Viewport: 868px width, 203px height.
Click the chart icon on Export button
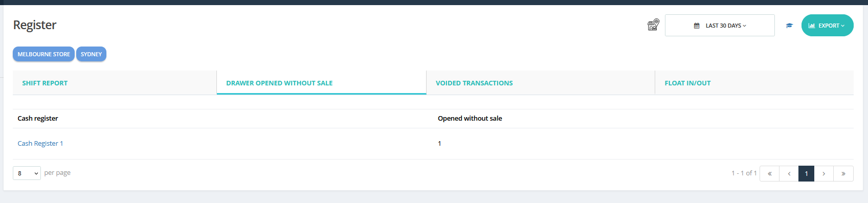[812, 26]
